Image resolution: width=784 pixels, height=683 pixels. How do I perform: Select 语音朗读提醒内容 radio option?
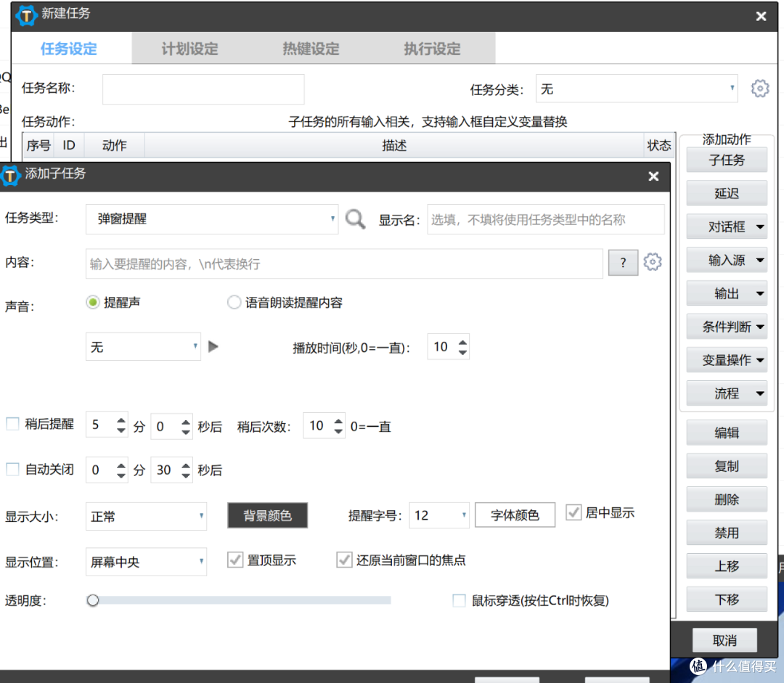click(x=234, y=303)
